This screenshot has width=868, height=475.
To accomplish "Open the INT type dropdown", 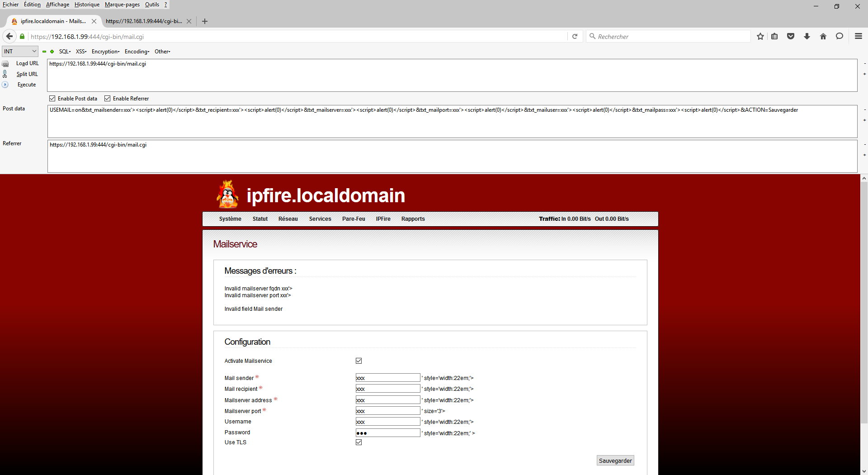I will (20, 52).
